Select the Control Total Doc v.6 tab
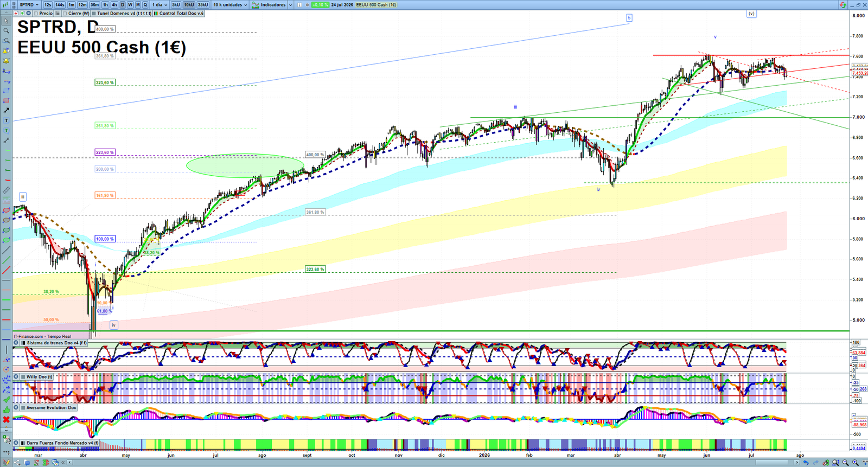 tap(179, 14)
